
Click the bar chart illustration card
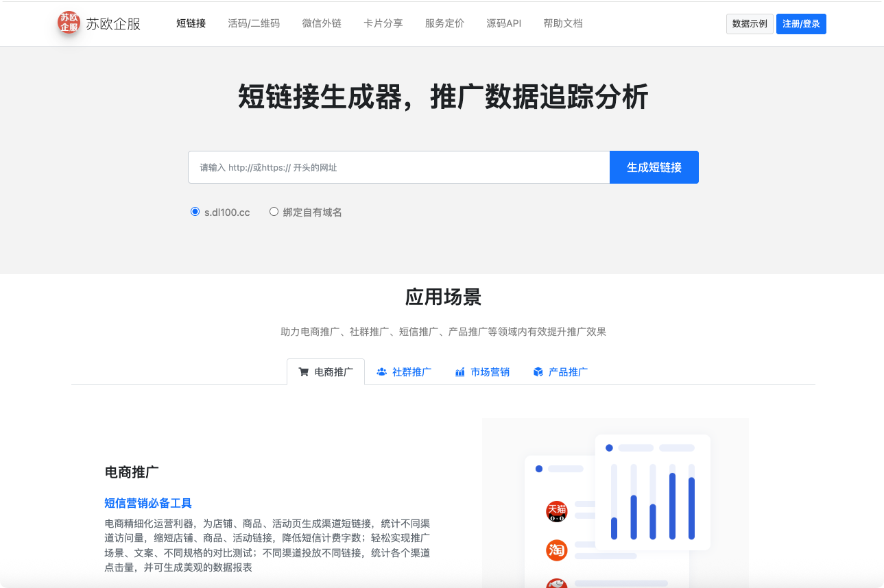tap(652, 491)
